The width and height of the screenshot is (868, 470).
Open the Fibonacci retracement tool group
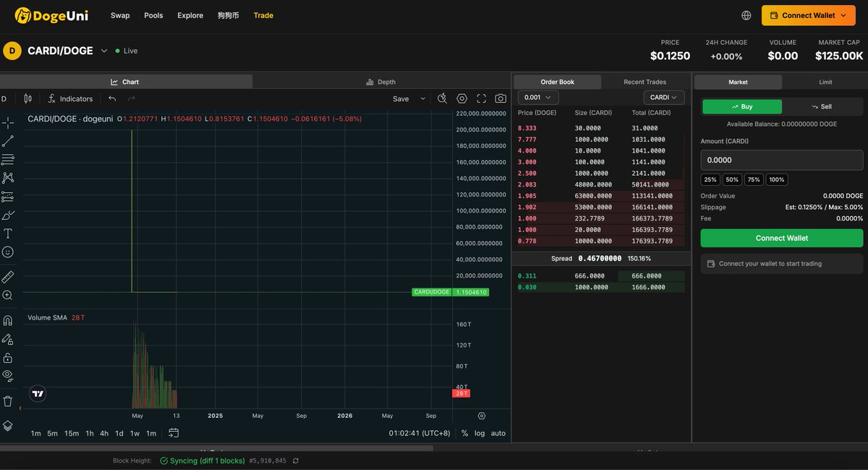[8, 159]
